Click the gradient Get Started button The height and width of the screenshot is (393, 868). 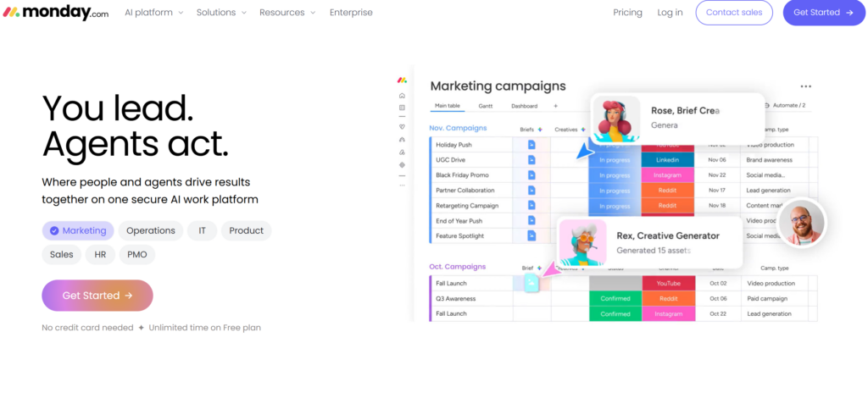(97, 296)
